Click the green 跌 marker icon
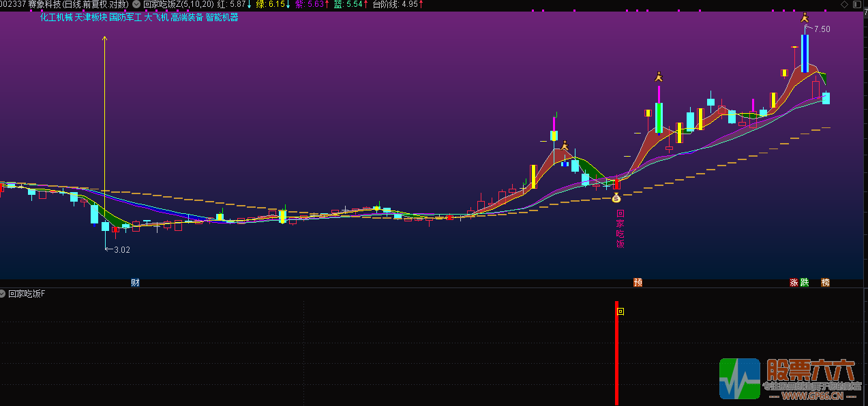Image resolution: width=868 pixels, height=406 pixels. tap(804, 283)
